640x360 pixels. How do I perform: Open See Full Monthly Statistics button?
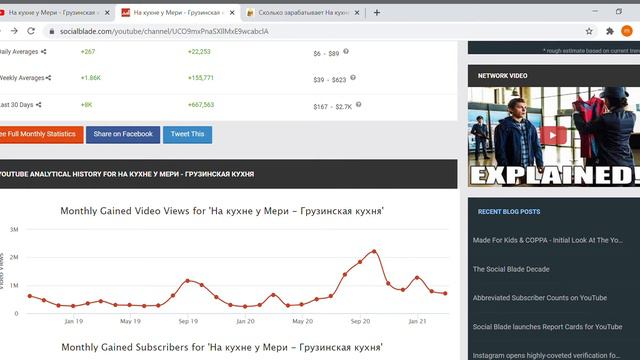(x=41, y=134)
